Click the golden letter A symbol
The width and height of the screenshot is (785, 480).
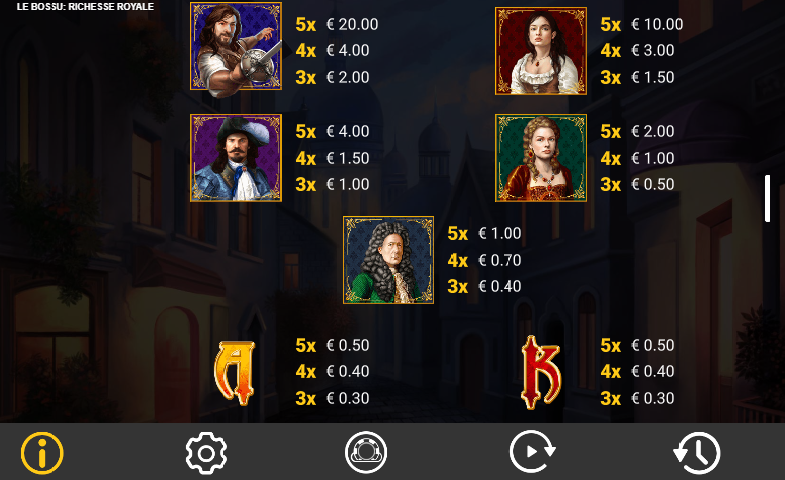pos(235,372)
